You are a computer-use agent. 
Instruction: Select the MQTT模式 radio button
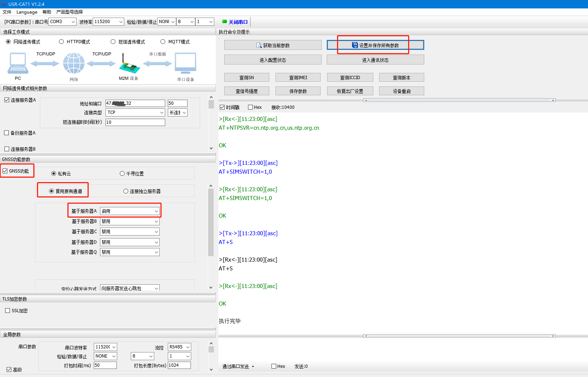(163, 42)
